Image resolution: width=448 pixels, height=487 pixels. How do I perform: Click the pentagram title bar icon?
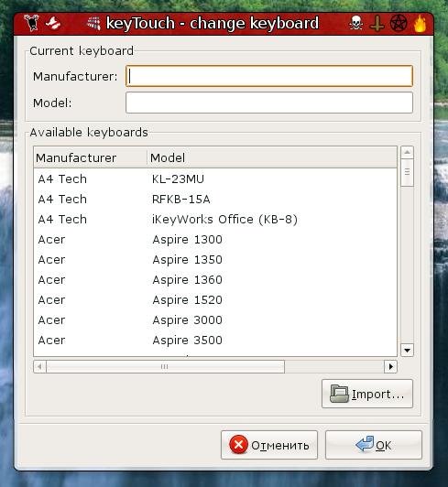pyautogui.click(x=399, y=23)
